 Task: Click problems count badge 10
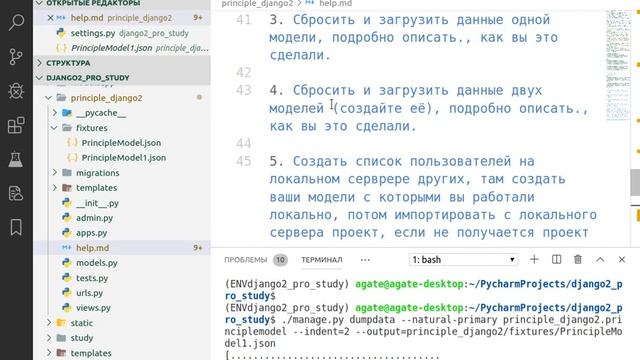[280, 260]
